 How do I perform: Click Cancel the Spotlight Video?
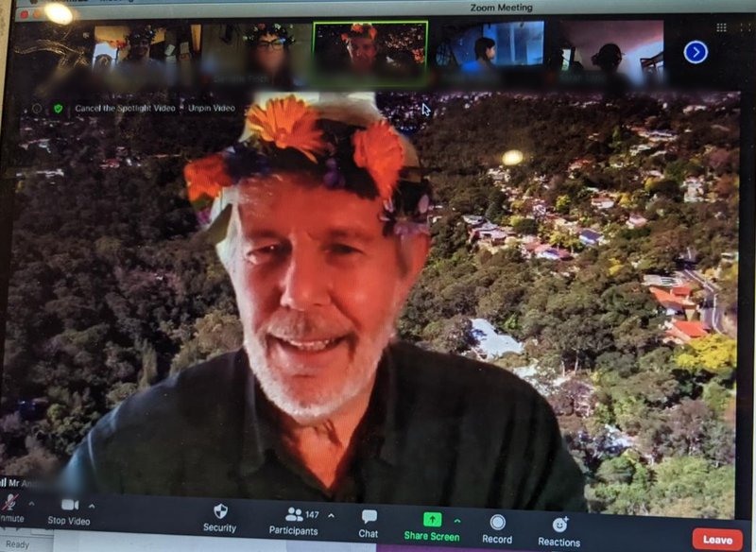125,108
